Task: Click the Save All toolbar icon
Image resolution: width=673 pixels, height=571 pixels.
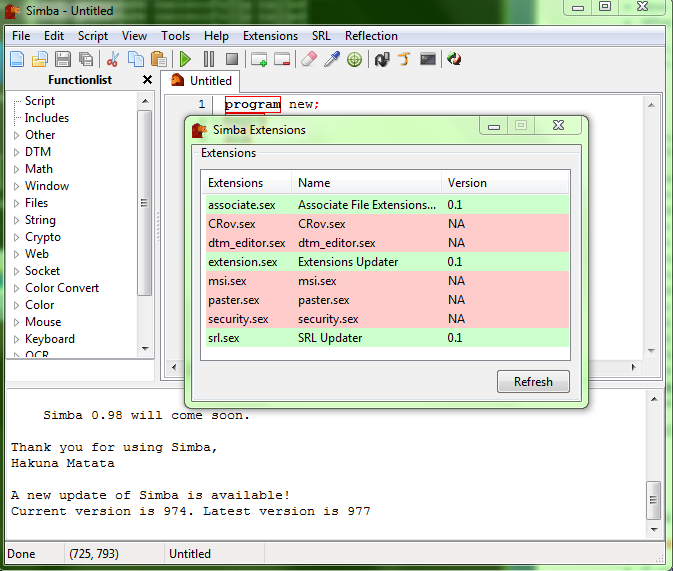Action: pos(86,59)
